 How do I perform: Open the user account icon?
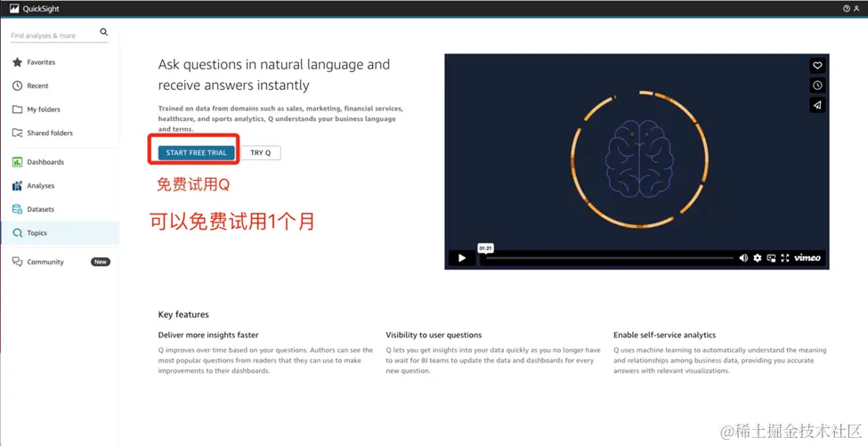(x=857, y=9)
